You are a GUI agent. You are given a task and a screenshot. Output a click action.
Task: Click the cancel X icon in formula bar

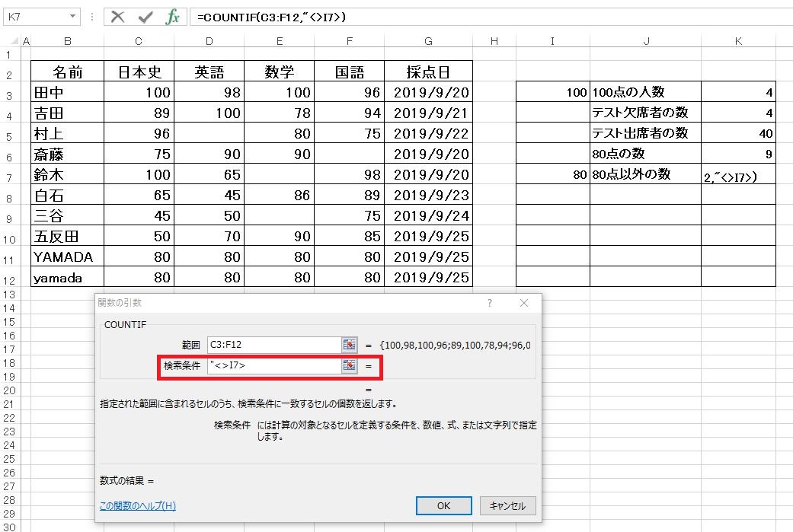[117, 17]
